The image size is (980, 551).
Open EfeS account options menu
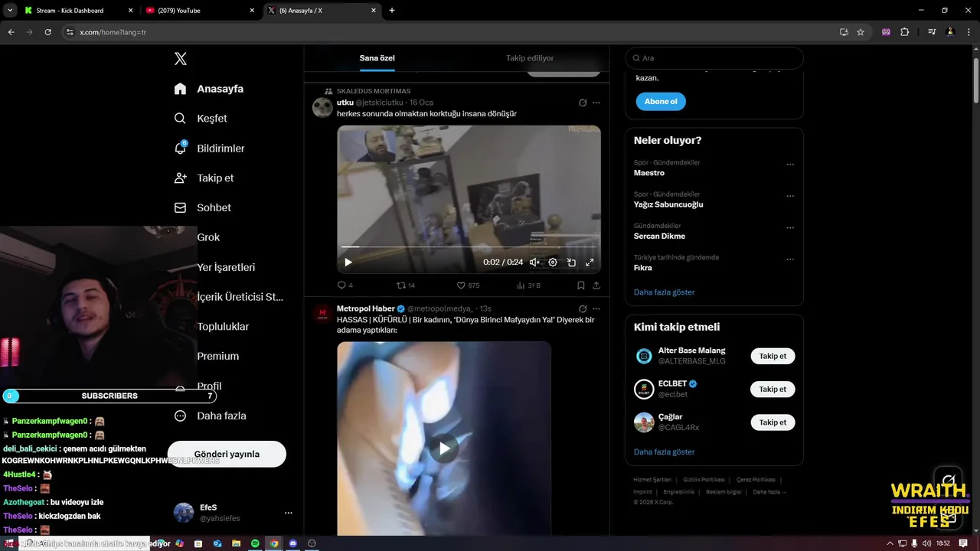[289, 513]
